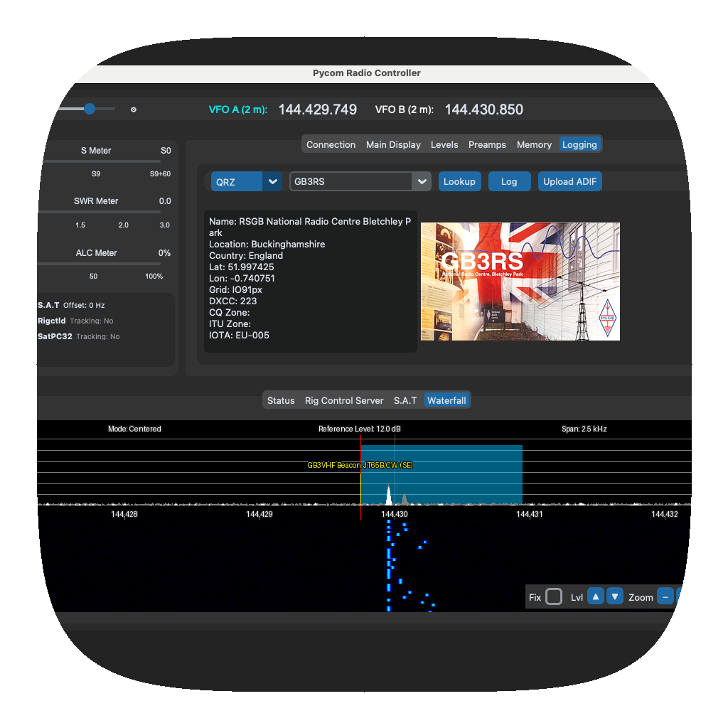Click the callsign input field containing GB3RS
This screenshot has width=728, height=728.
point(351,181)
